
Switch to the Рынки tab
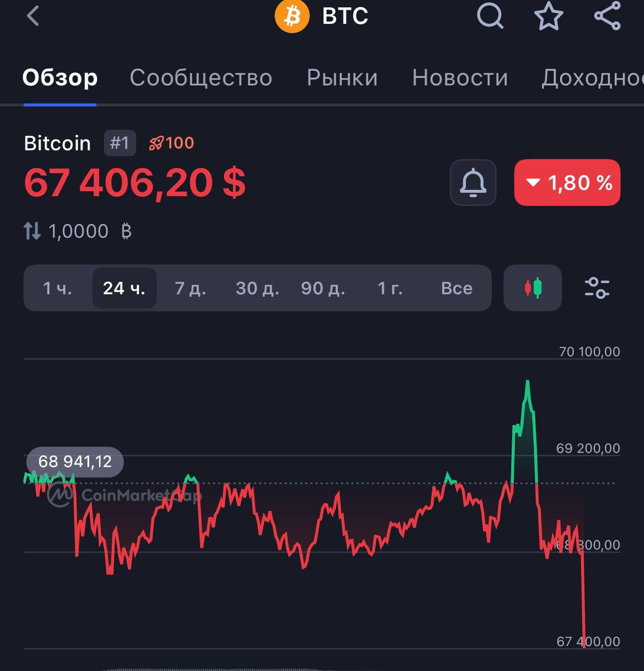coord(342,78)
